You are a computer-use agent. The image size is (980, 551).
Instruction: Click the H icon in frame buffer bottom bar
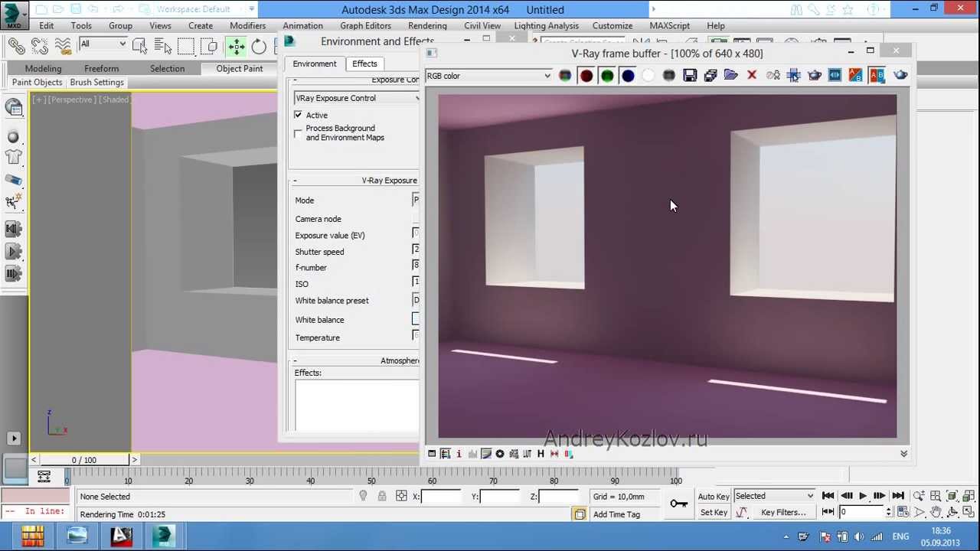click(541, 454)
